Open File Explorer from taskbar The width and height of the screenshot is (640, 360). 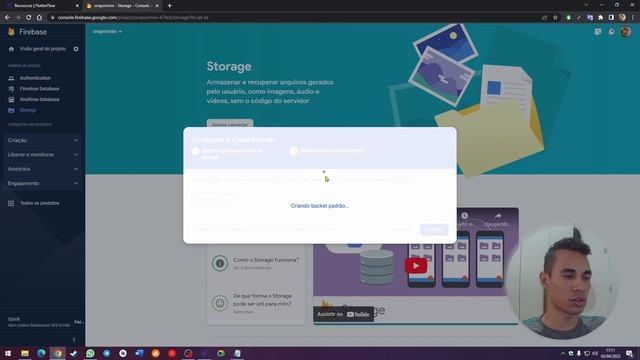[x=25, y=353]
